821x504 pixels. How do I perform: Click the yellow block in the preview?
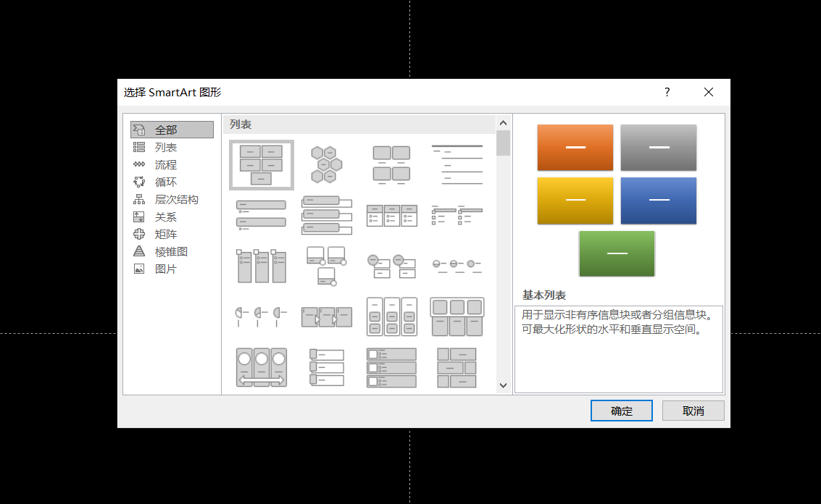point(575,201)
